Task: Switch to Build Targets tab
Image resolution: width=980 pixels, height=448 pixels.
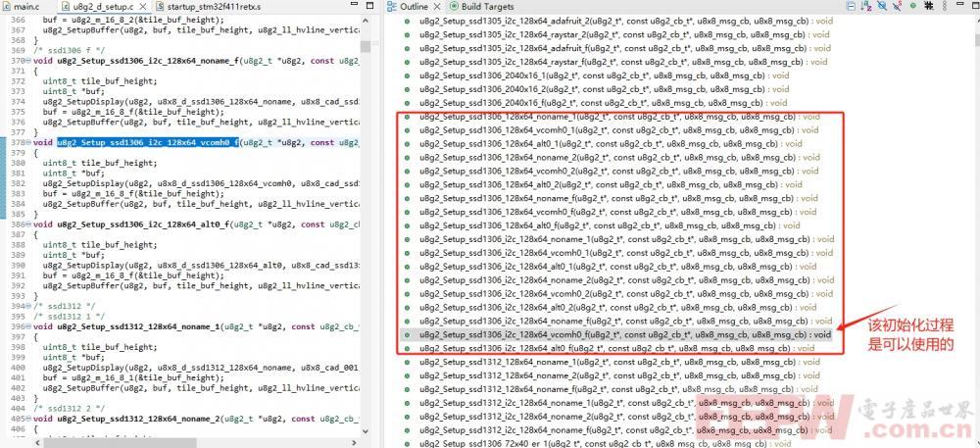Action: (481, 6)
